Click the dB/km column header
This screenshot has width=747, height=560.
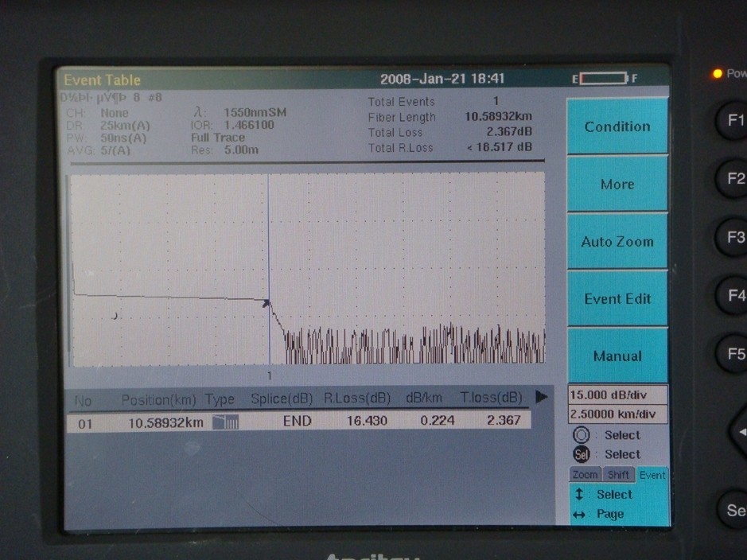pyautogui.click(x=423, y=398)
